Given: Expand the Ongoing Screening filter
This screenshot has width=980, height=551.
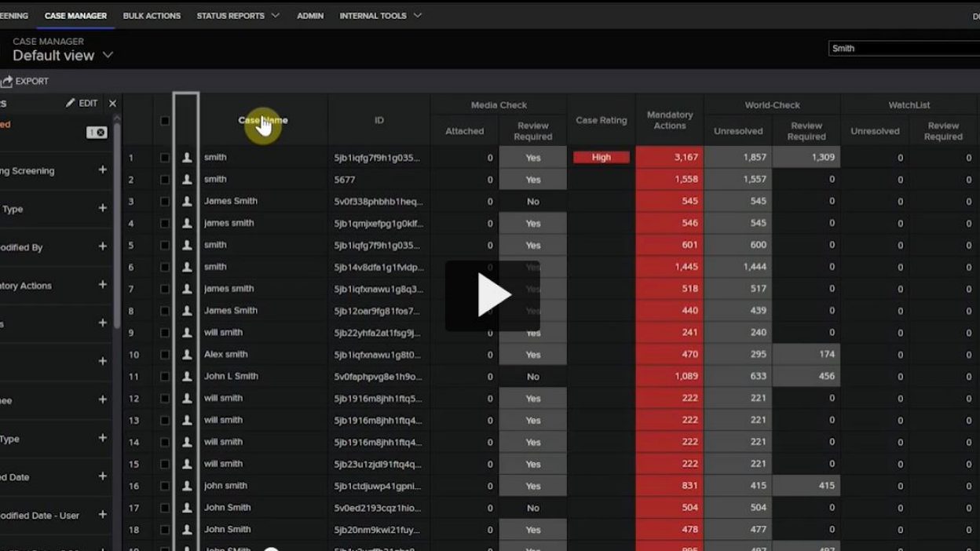Looking at the screenshot, I should tap(102, 170).
